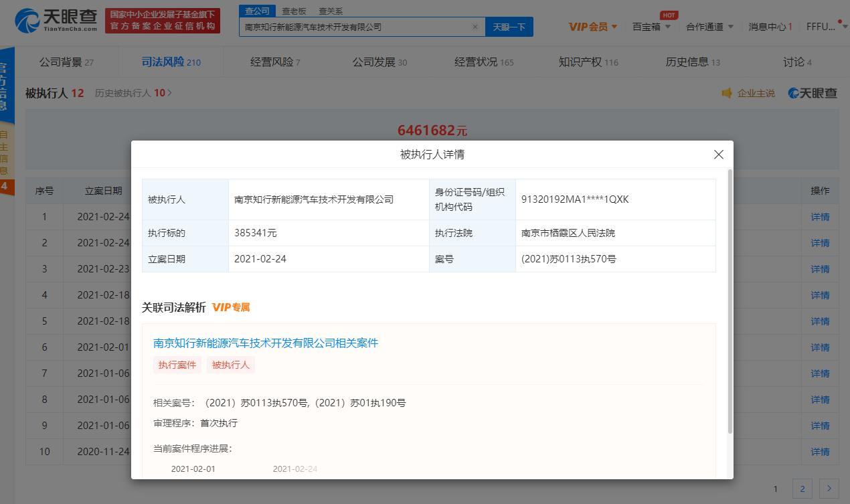Click the 立案日期 column header

tap(103, 191)
